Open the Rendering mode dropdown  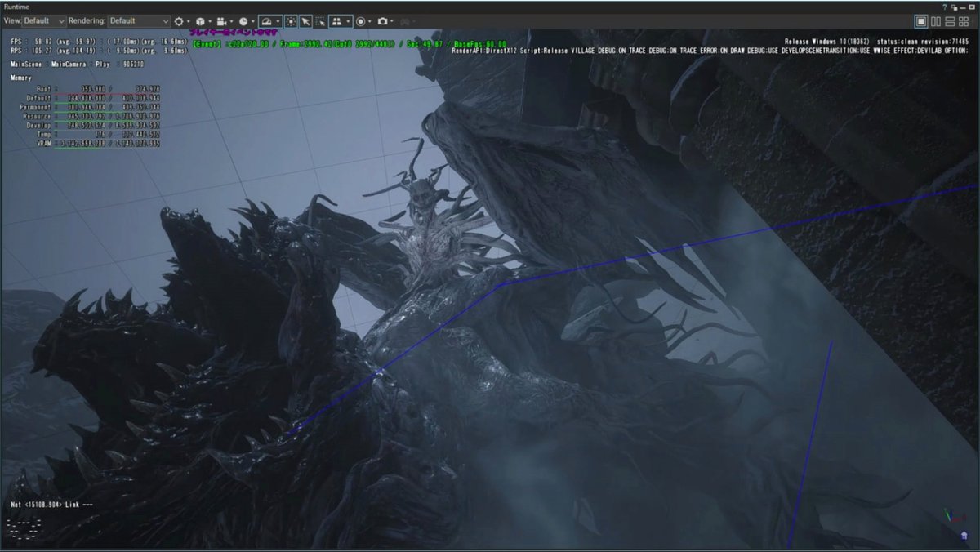[138, 20]
